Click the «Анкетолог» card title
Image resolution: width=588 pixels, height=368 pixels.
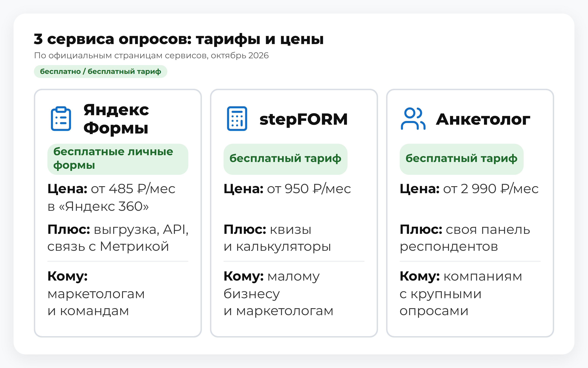(x=483, y=119)
